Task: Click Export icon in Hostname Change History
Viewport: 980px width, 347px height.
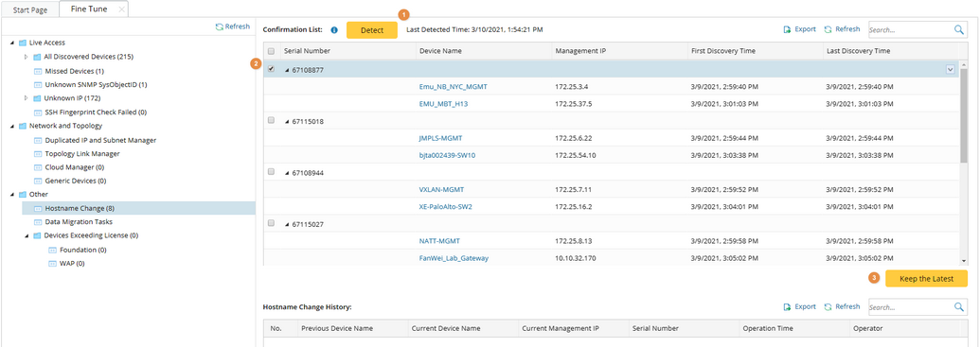Action: tap(788, 307)
